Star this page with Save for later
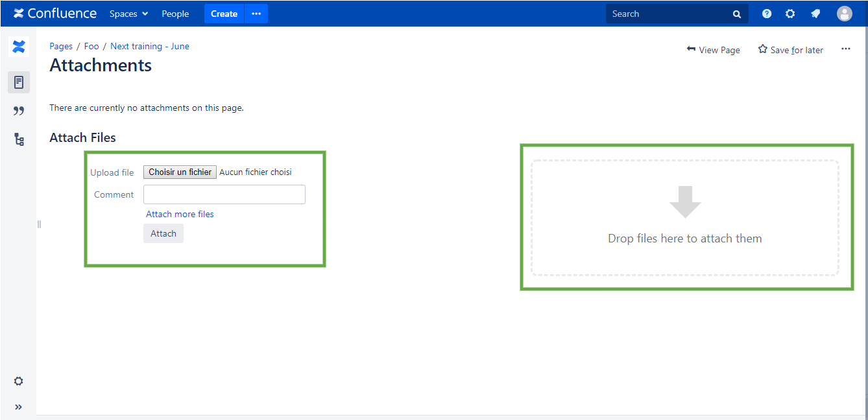 tap(790, 49)
